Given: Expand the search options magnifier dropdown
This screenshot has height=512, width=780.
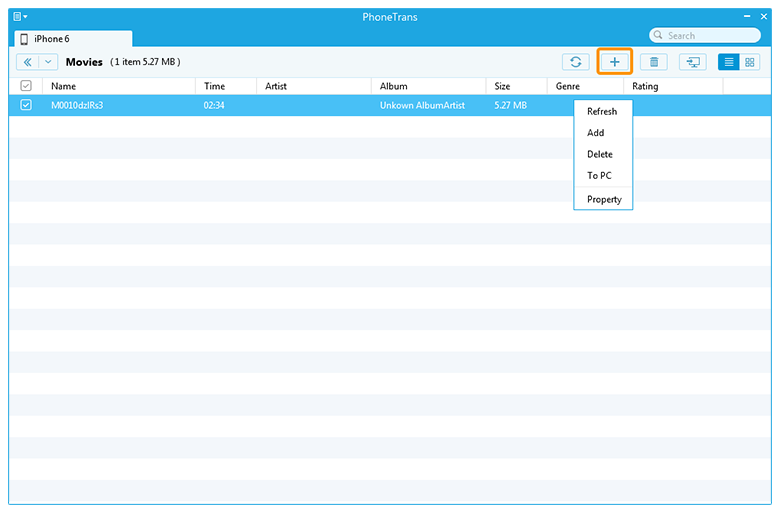Looking at the screenshot, I should tap(660, 36).
